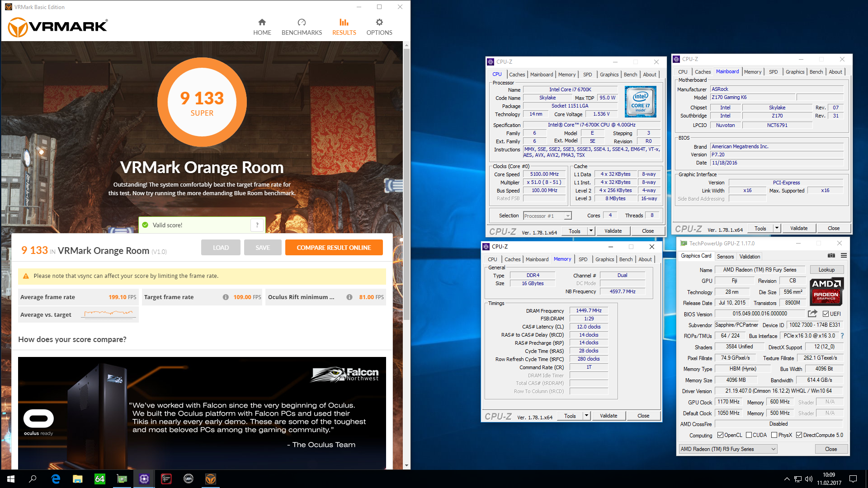Click the Bus Interface question mark in GPU-Z

click(x=842, y=336)
